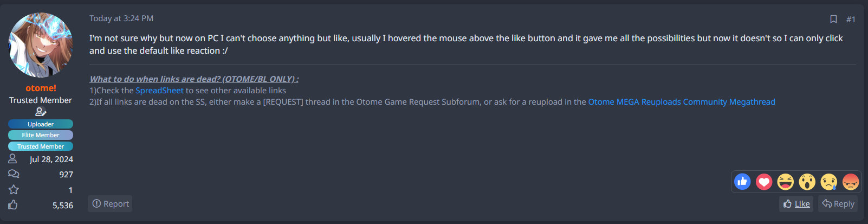Choose the crying Sad reaction emoji
The width and height of the screenshot is (868, 224).
[829, 182]
